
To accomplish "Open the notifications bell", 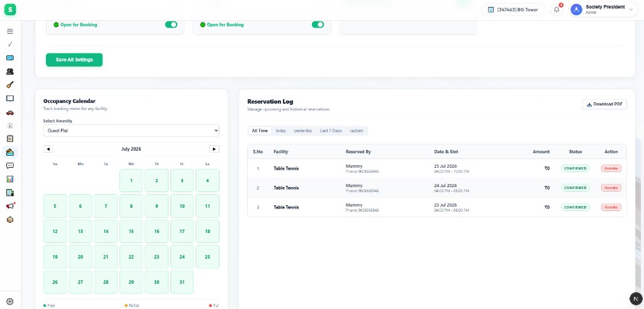I will click(557, 10).
